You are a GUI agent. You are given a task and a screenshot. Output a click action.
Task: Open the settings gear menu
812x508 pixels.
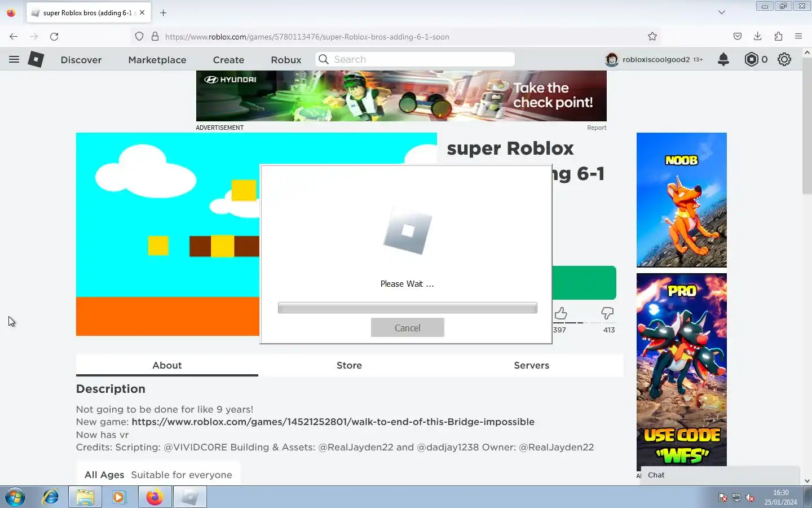pyautogui.click(x=784, y=59)
